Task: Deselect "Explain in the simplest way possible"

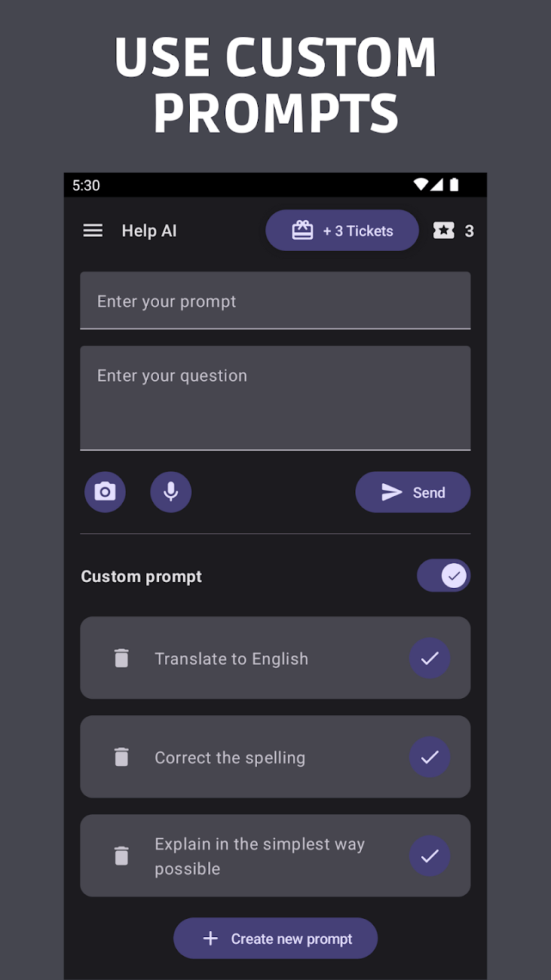Action: click(429, 855)
